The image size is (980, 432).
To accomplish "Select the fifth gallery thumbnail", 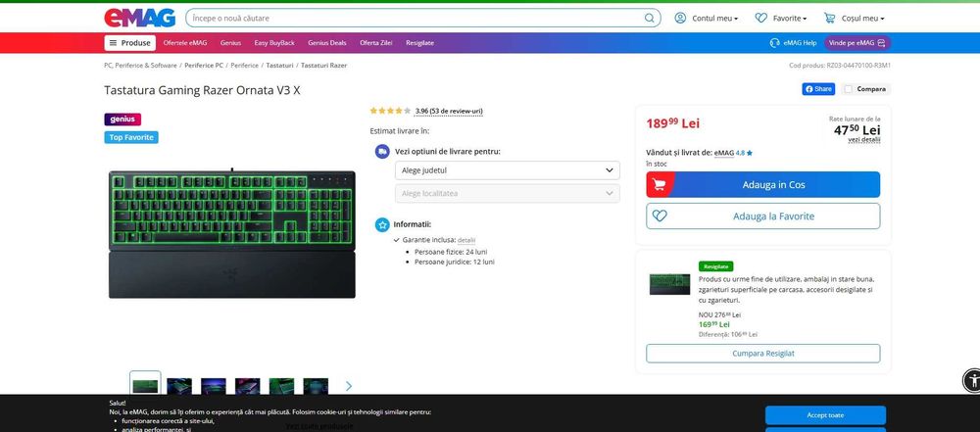I will pos(282,386).
